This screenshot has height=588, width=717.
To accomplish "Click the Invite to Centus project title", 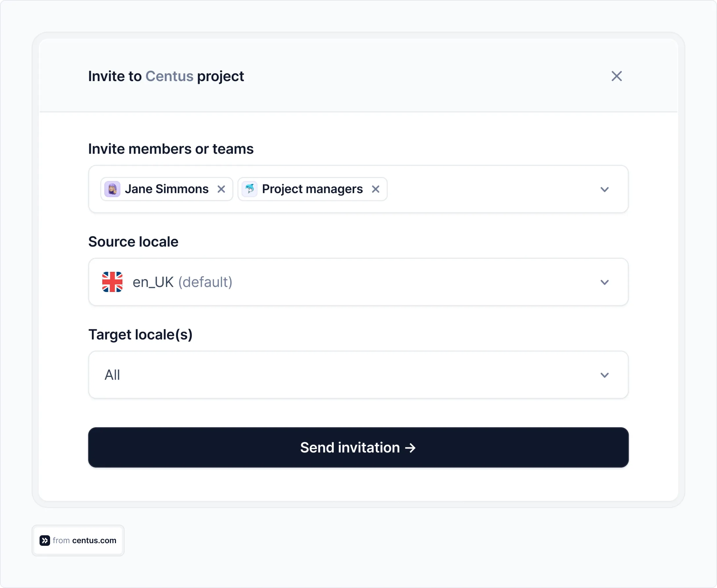I will point(166,76).
